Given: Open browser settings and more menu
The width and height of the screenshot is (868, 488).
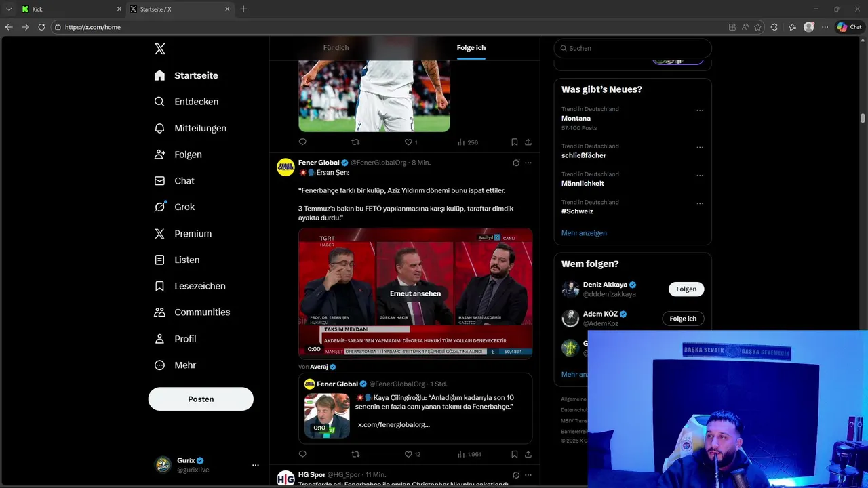Looking at the screenshot, I should (x=825, y=27).
